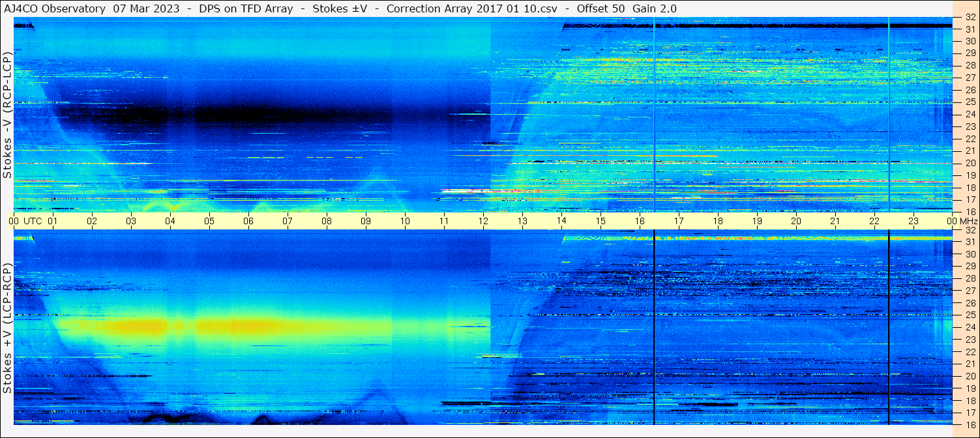Click the 'Stokes -V (RCP-LCP)' axis label
This screenshot has height=438, width=980.
coord(7,116)
